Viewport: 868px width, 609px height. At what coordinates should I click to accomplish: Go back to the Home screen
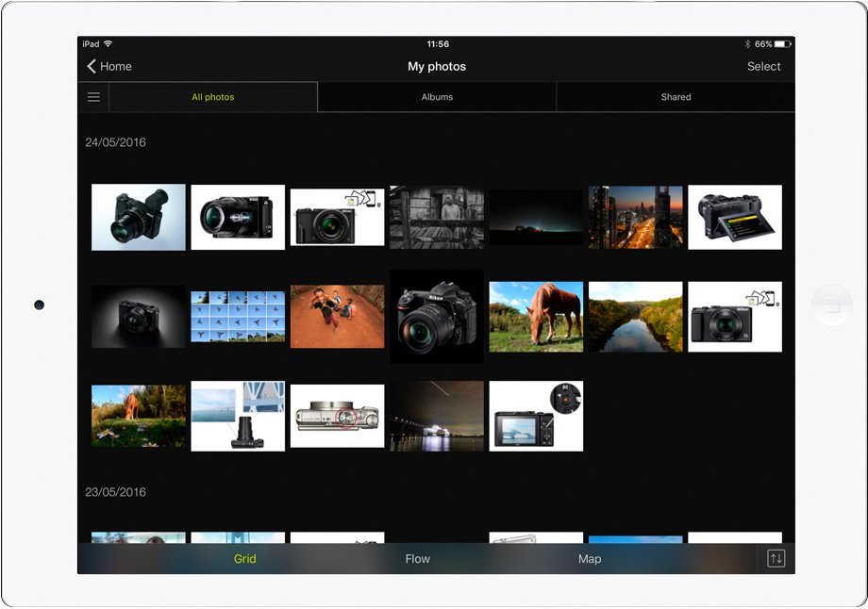tap(108, 66)
